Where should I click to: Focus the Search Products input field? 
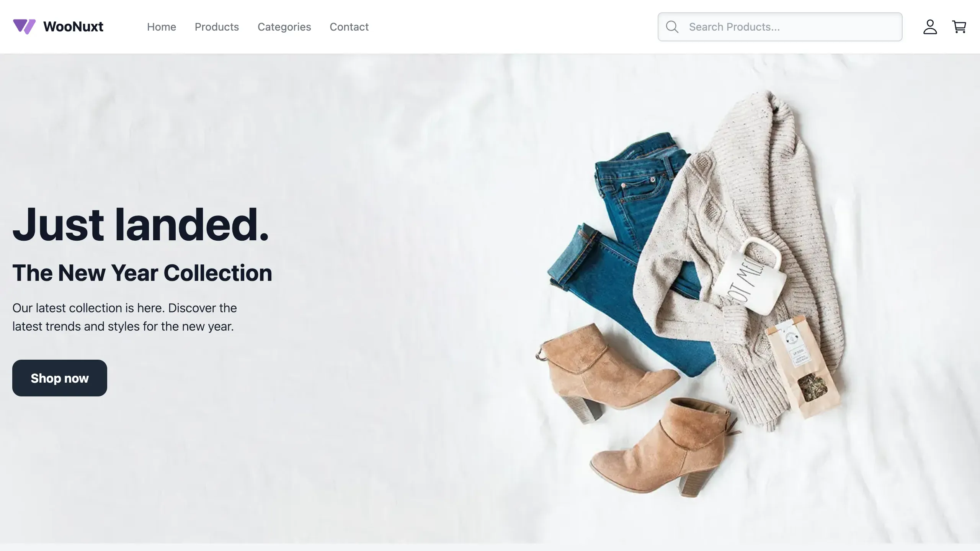(780, 27)
